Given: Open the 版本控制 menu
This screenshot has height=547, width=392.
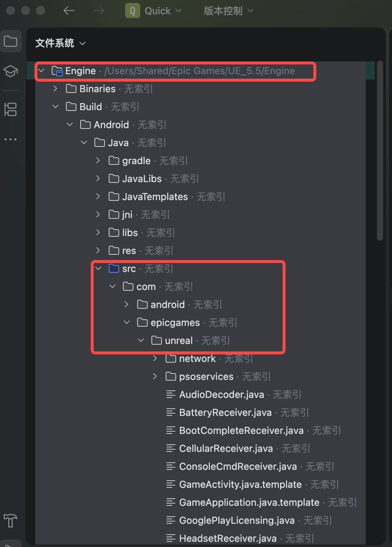Looking at the screenshot, I should tap(229, 11).
